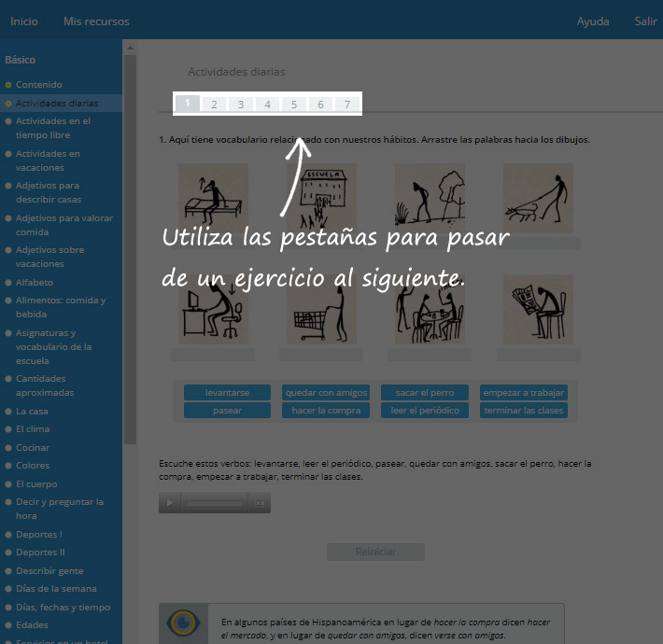Click the newspaper reading drawing
The height and width of the screenshot is (644, 663).
(539, 309)
